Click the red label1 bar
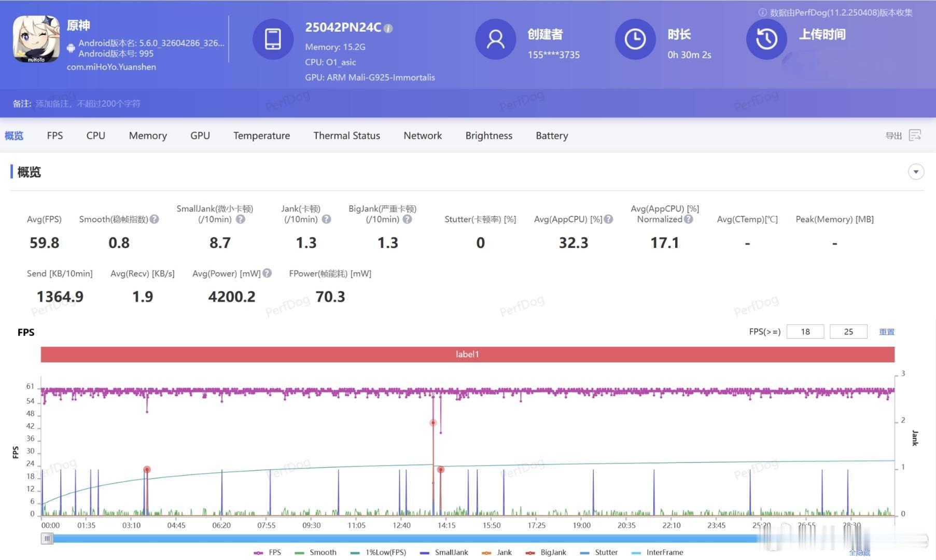The image size is (936, 560). click(468, 354)
